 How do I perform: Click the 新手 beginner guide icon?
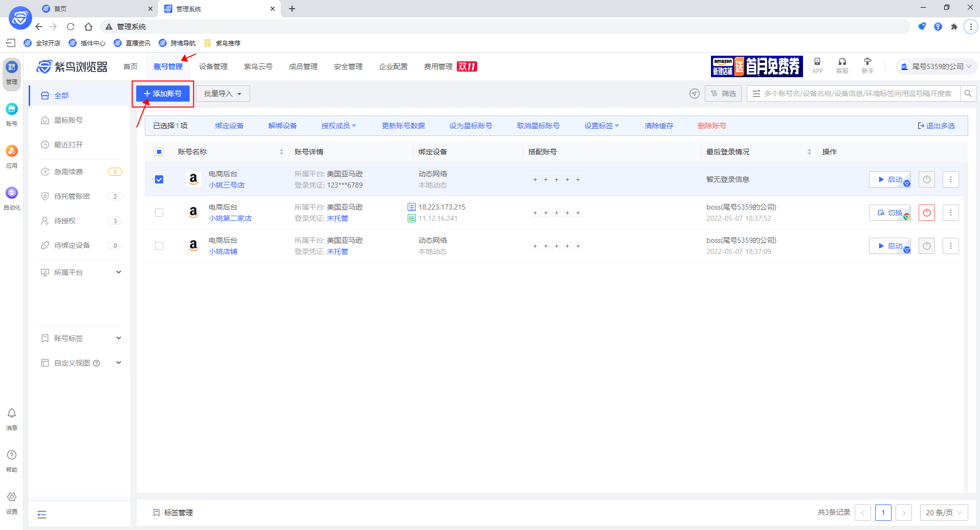click(867, 65)
